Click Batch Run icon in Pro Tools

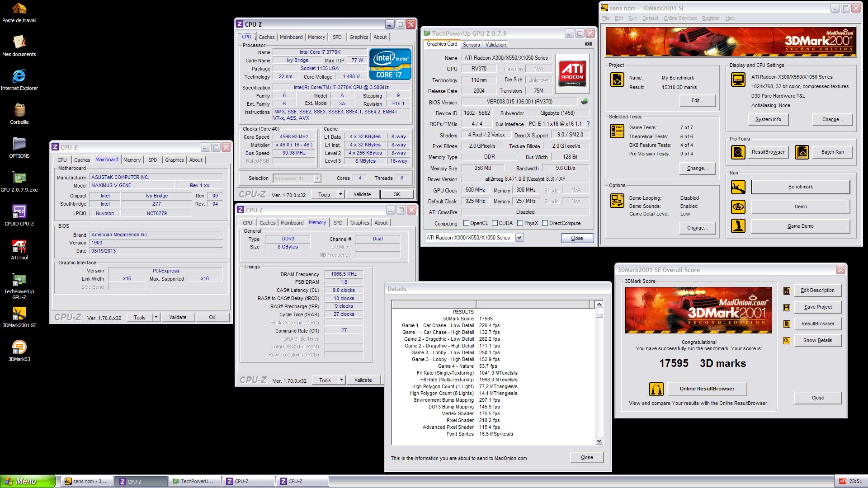(802, 152)
